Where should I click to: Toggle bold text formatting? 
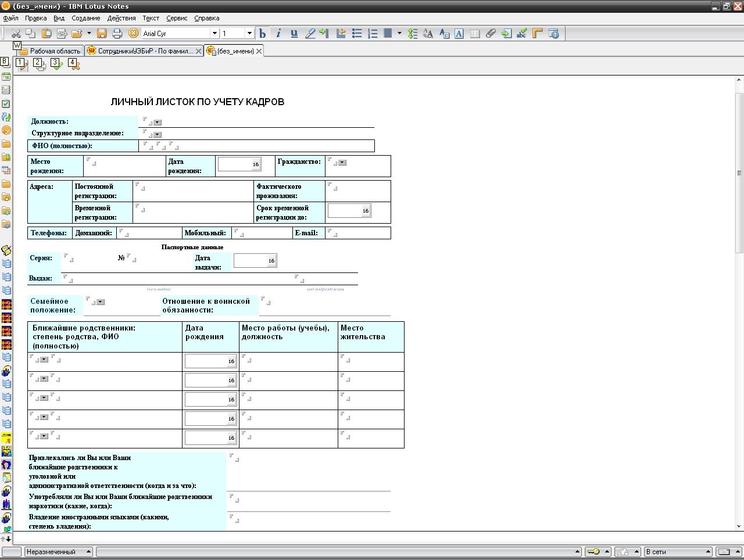pos(262,34)
